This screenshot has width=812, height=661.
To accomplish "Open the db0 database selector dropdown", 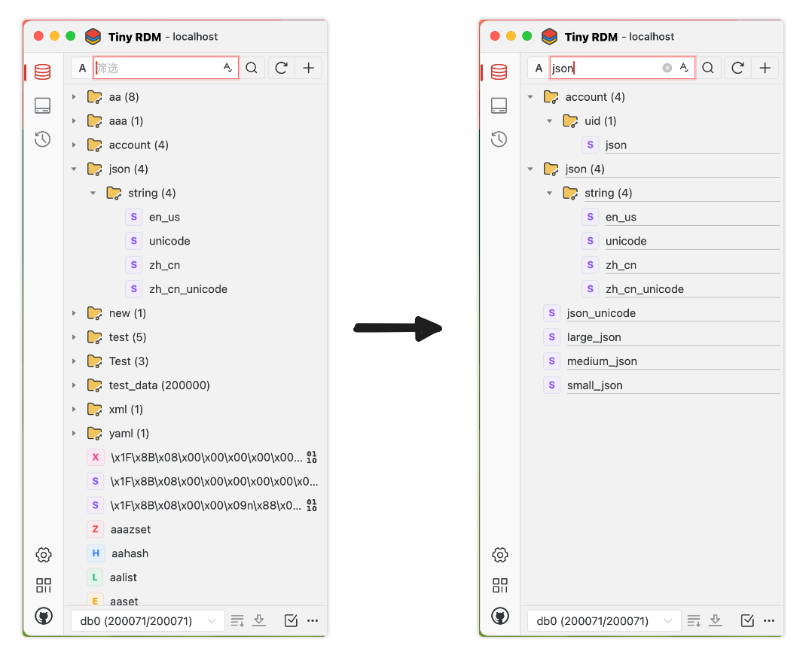I will [147, 620].
